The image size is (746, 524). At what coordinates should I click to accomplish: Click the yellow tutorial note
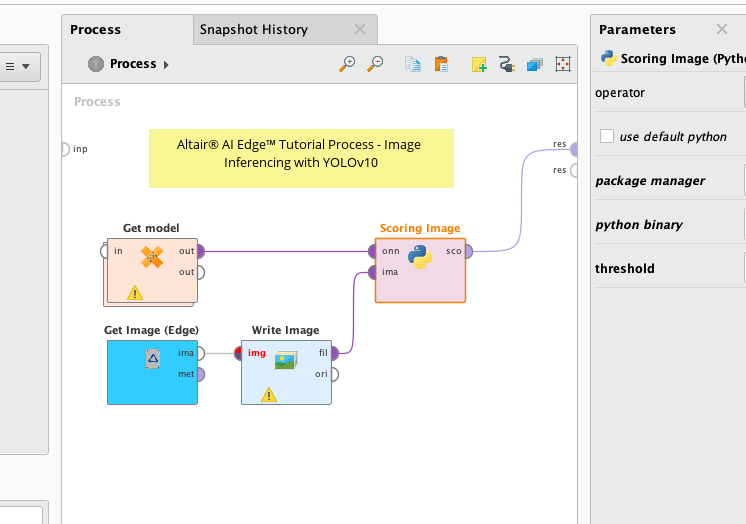click(x=301, y=158)
